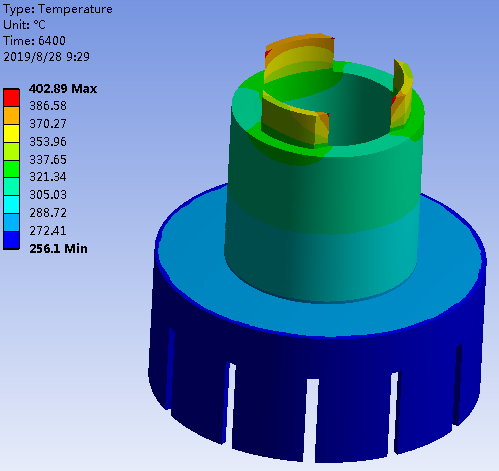
Task: Click the light blue legend color band
Action: 11,222
